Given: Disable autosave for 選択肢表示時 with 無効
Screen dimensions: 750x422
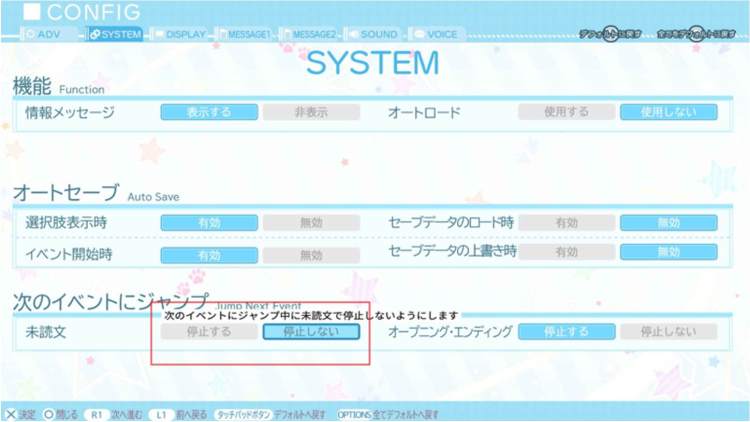Looking at the screenshot, I should click(311, 224).
